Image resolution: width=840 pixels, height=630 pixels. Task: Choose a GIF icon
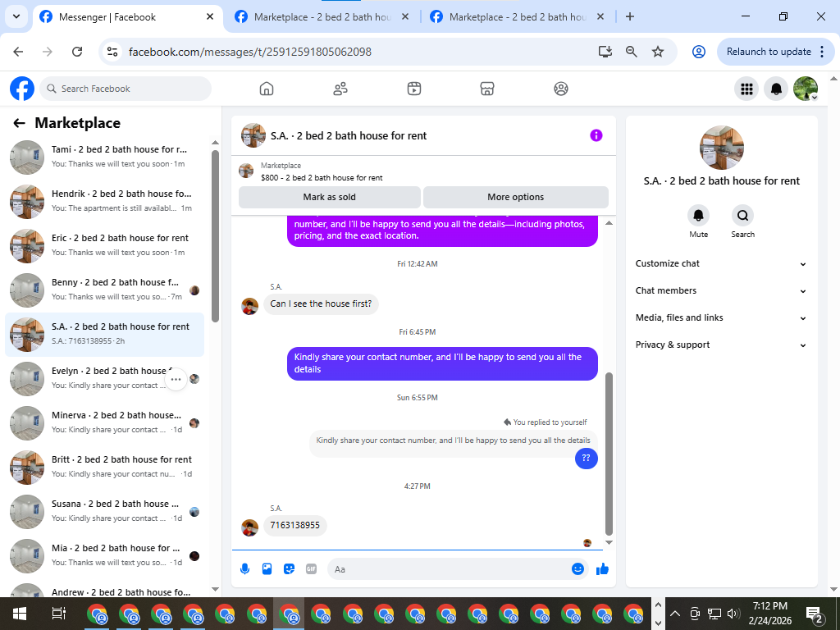click(311, 569)
